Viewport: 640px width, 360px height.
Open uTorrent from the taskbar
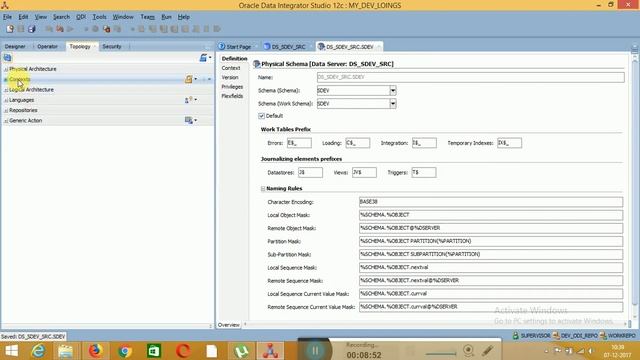[x=241, y=351]
